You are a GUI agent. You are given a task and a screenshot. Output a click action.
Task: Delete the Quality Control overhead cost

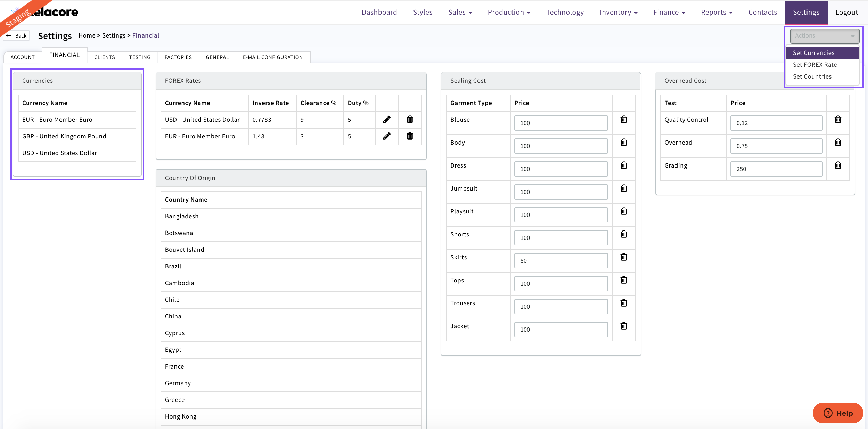point(838,120)
